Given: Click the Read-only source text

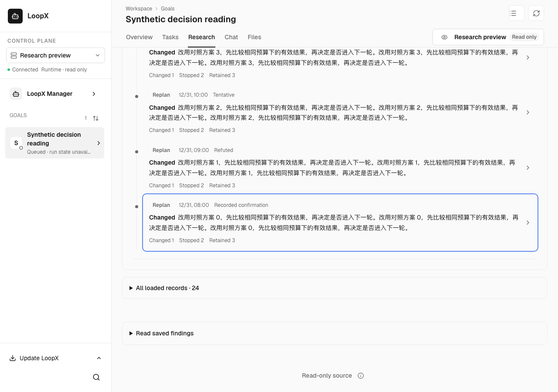Looking at the screenshot, I should click(x=327, y=375).
